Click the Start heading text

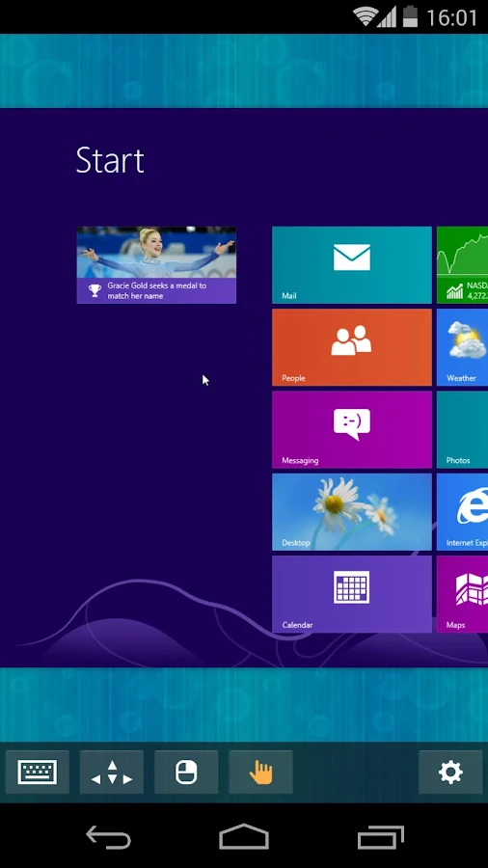tap(110, 160)
